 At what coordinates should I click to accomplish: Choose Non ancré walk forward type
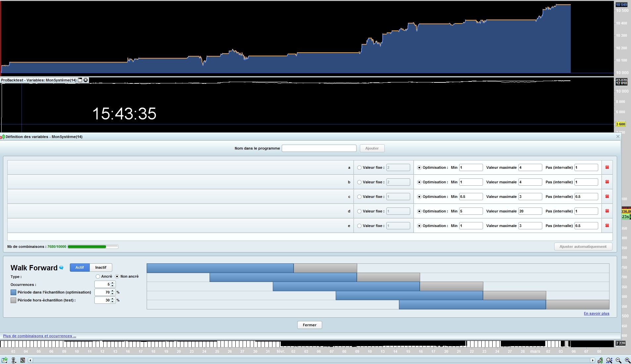point(117,277)
